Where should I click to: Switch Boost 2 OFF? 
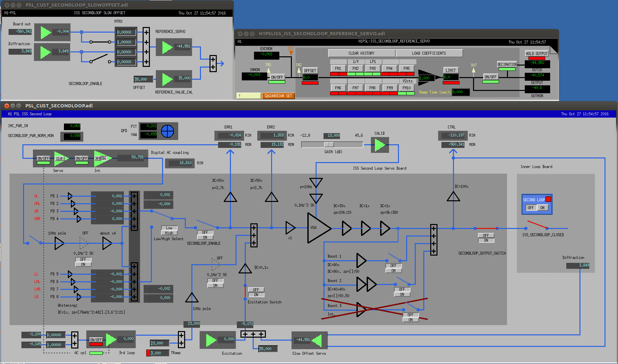pyautogui.click(x=402, y=289)
